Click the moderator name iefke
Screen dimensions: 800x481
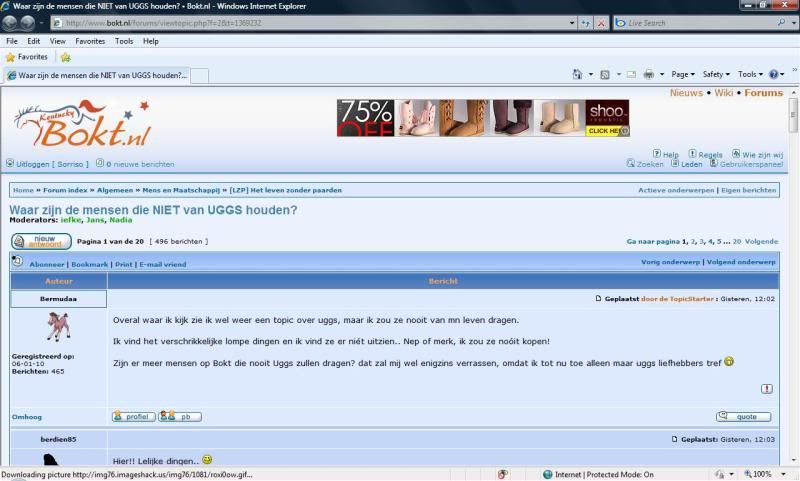(70, 220)
